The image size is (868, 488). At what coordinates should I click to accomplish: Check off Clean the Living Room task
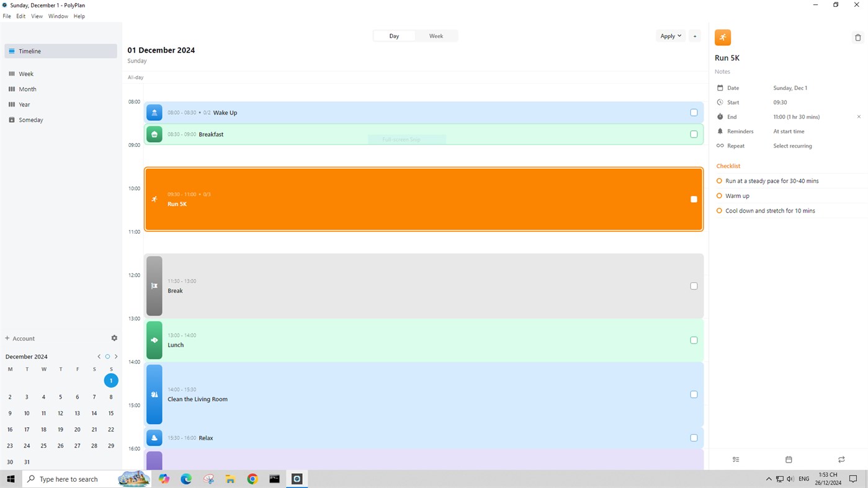[694, 394]
